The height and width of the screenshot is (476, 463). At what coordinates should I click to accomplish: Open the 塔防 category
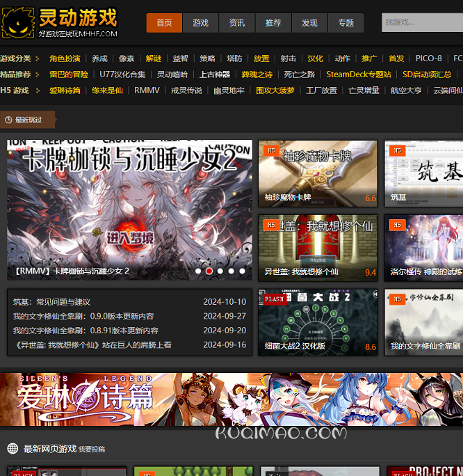234,58
